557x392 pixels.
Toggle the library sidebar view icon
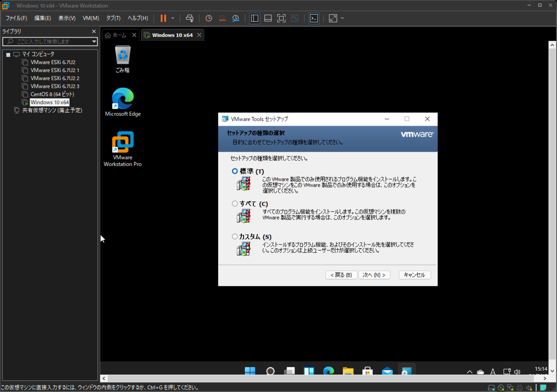click(254, 18)
